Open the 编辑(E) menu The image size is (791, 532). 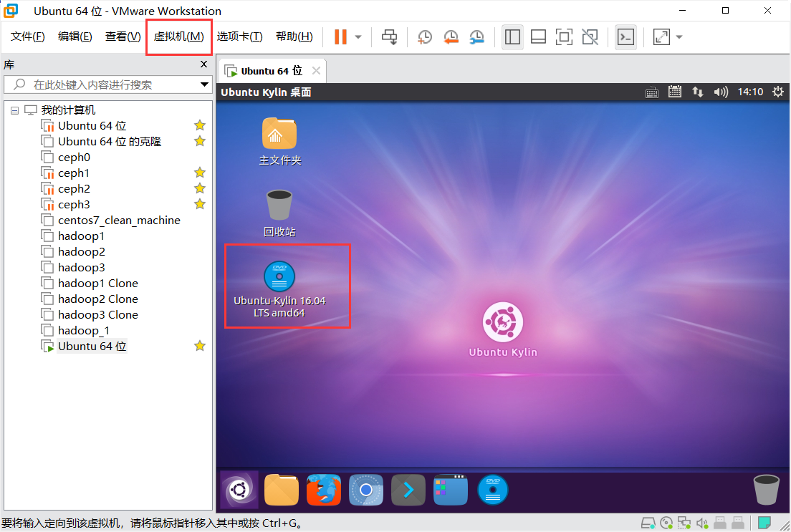[x=75, y=37]
